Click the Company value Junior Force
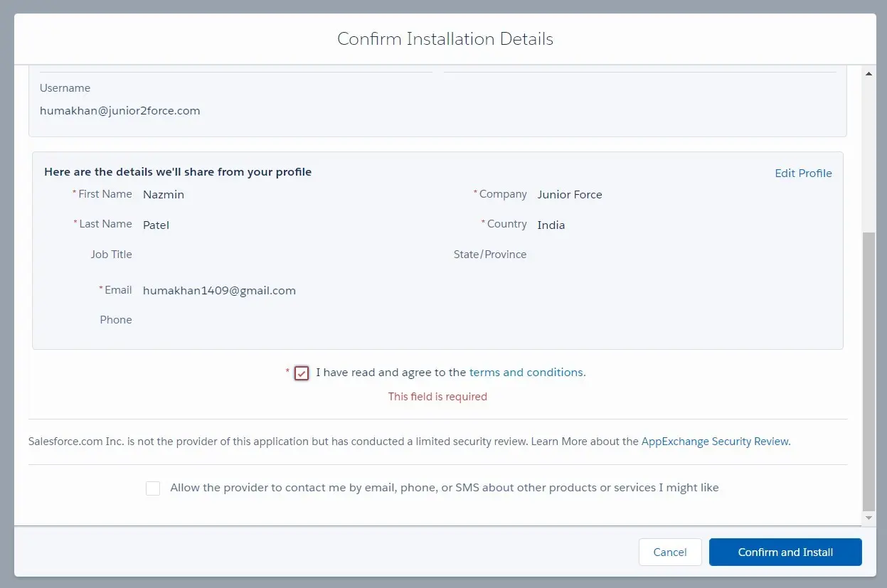The image size is (887, 588). pyautogui.click(x=569, y=195)
